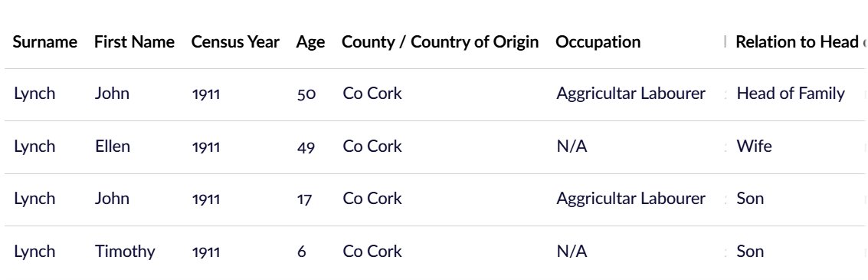Click Son relation in Timothy's row
The height and width of the screenshot is (280, 868).
(x=750, y=252)
